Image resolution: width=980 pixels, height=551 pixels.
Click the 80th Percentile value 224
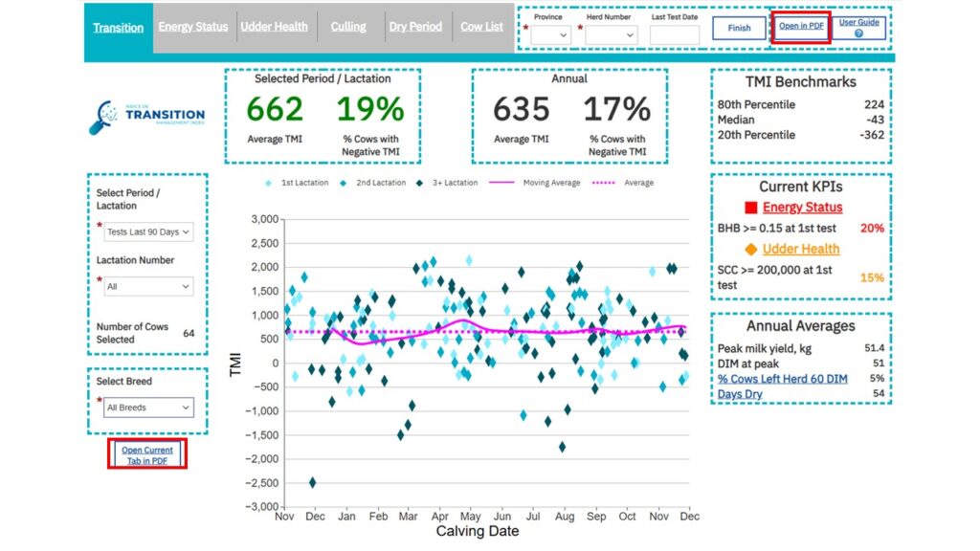pyautogui.click(x=874, y=104)
